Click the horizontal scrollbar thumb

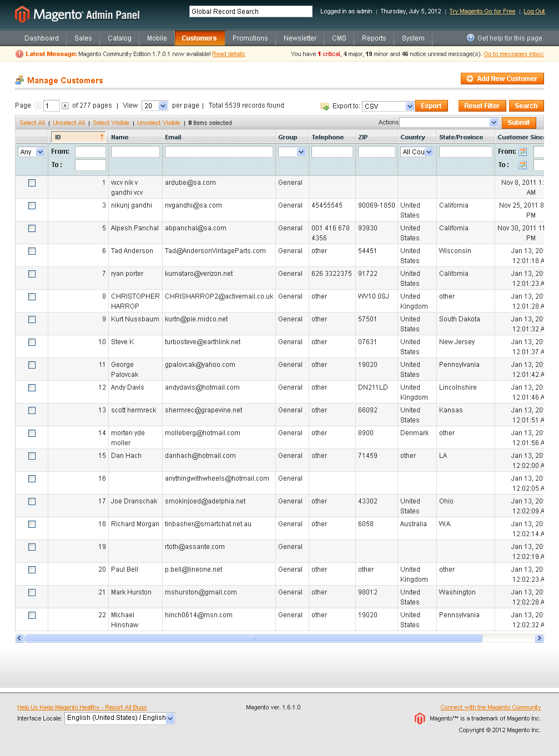pyautogui.click(x=253, y=638)
